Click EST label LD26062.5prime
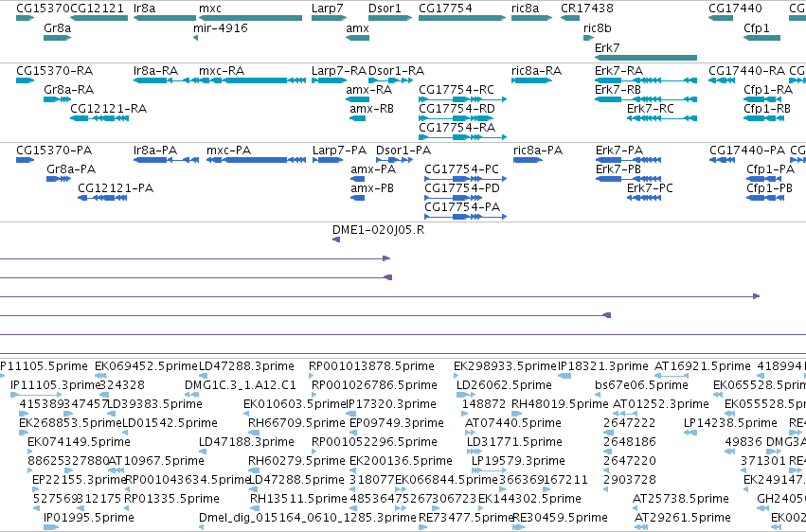This screenshot has width=806, height=532. click(504, 385)
